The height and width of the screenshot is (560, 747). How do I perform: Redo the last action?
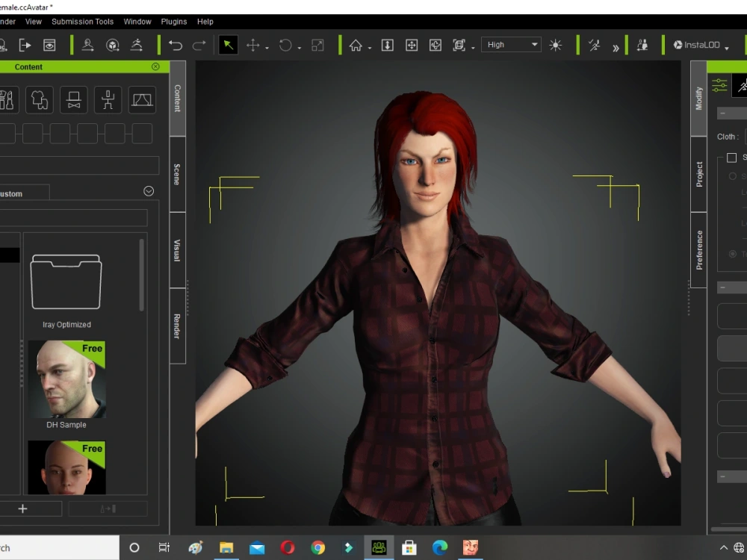(x=199, y=46)
